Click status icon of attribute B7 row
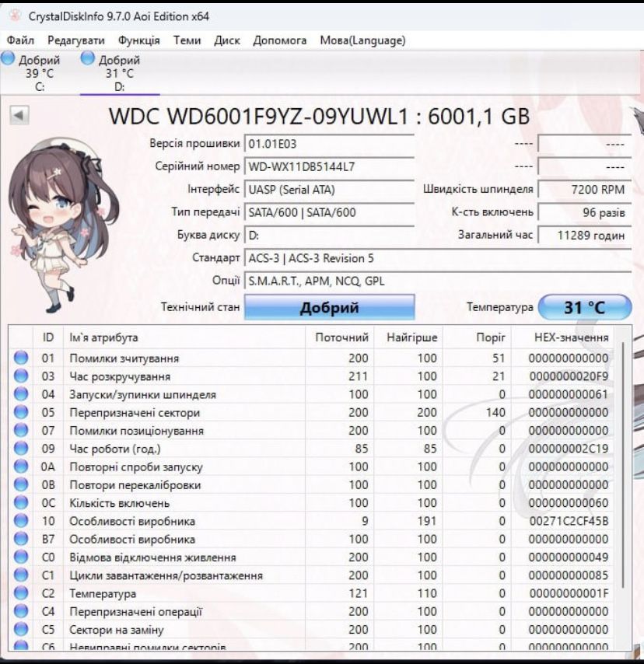644x664 pixels. click(x=21, y=539)
